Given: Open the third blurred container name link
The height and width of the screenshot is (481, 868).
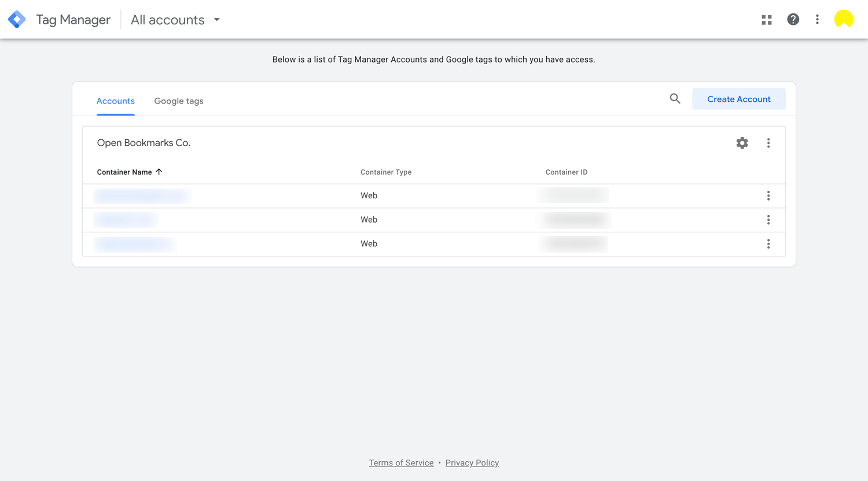Looking at the screenshot, I should point(134,244).
